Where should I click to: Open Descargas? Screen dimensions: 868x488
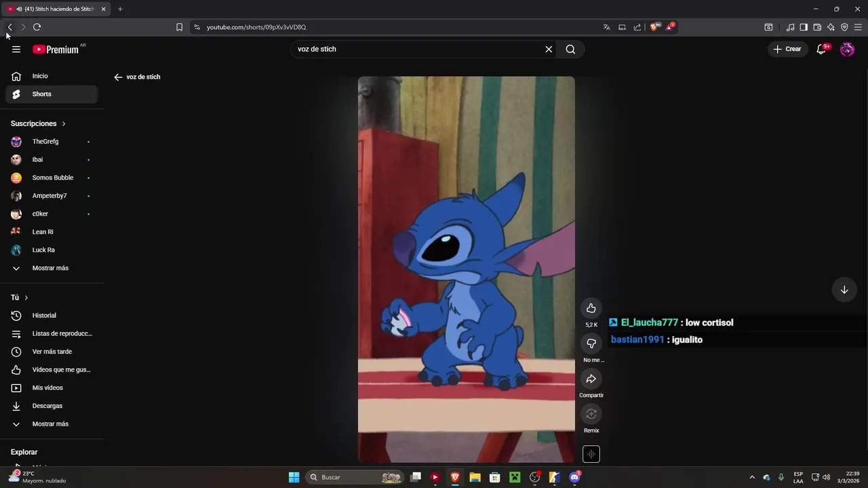coord(52,406)
